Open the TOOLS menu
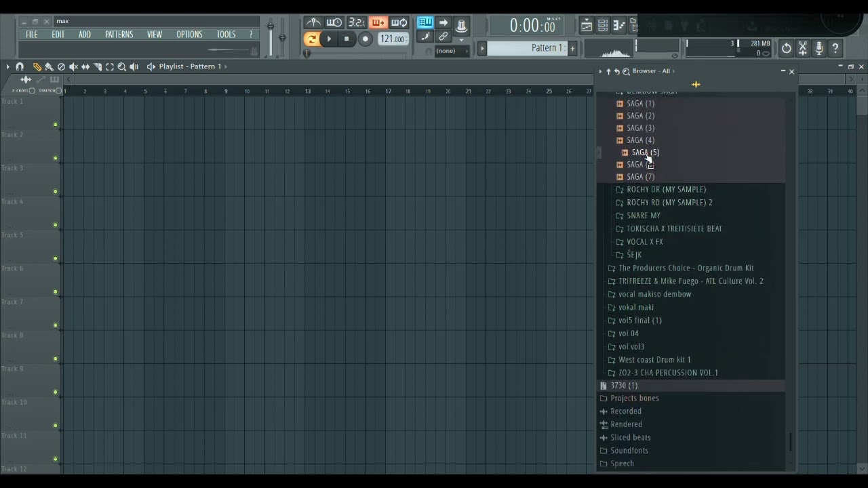The image size is (868, 488). [x=226, y=35]
